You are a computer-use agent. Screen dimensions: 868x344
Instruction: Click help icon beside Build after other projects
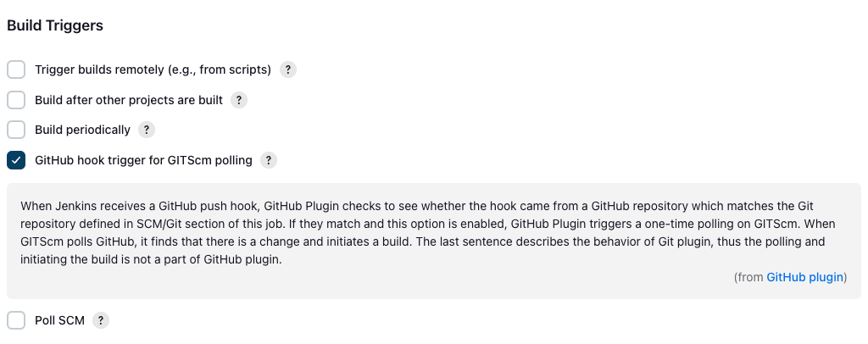(x=240, y=100)
